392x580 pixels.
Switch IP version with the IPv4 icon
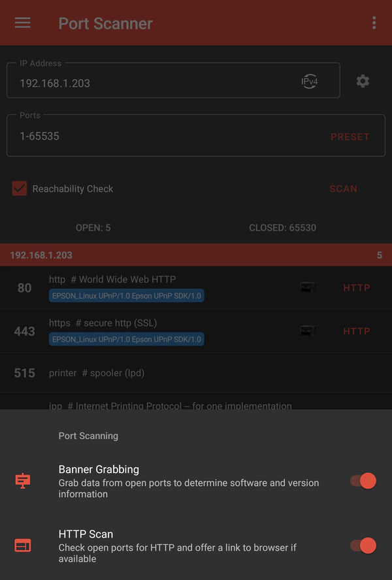[310, 81]
